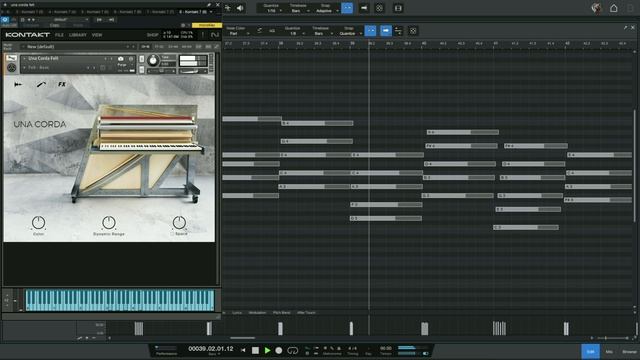640x360 pixels.
Task: Open the Edit view button
Action: click(590, 351)
